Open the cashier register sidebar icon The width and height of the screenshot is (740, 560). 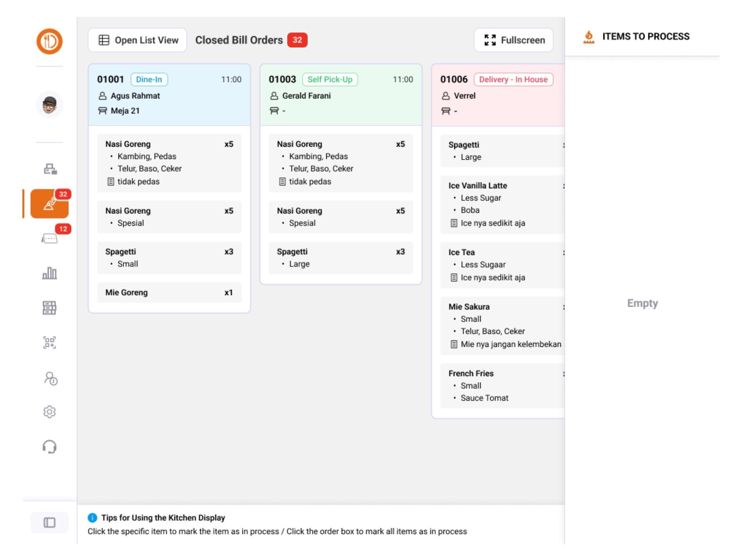coord(50,169)
